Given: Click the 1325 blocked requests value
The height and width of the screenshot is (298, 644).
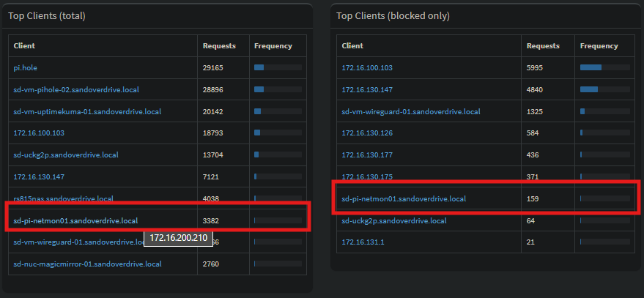Looking at the screenshot, I should pyautogui.click(x=535, y=111).
